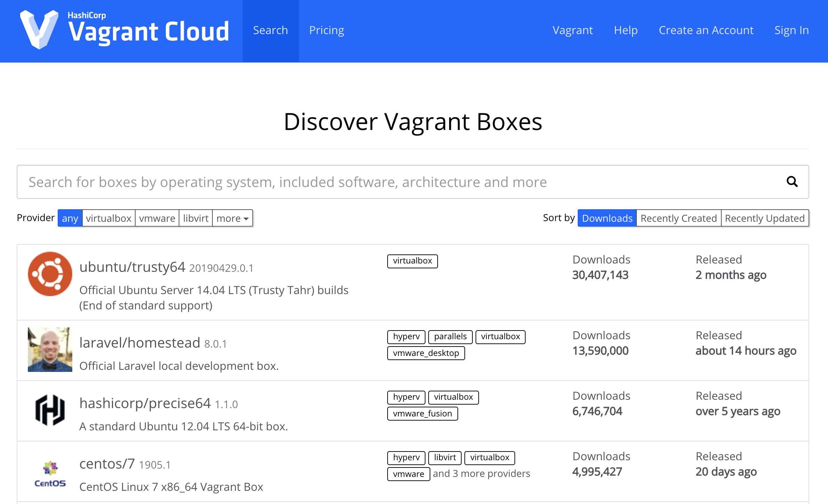Sort boxes by Downloads
828x504 pixels.
click(x=607, y=218)
